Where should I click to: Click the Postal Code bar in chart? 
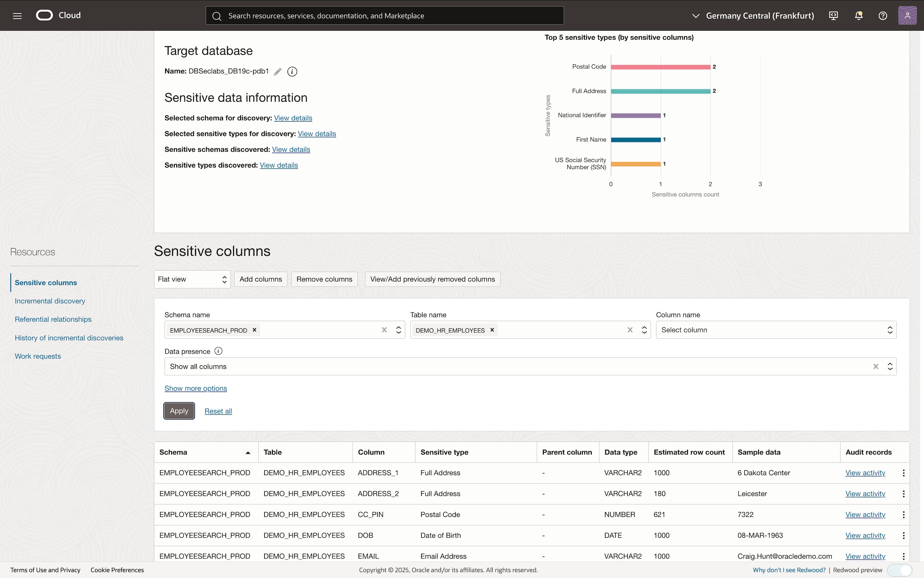[660, 67]
